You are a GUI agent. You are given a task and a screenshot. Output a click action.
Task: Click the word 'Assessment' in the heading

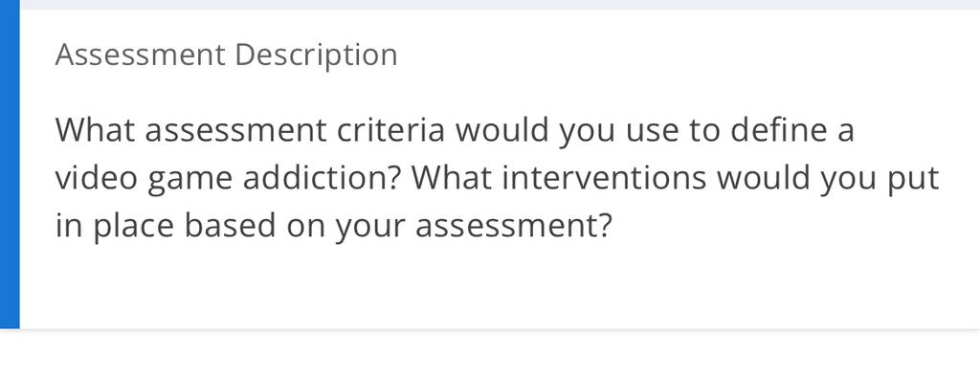point(141,55)
